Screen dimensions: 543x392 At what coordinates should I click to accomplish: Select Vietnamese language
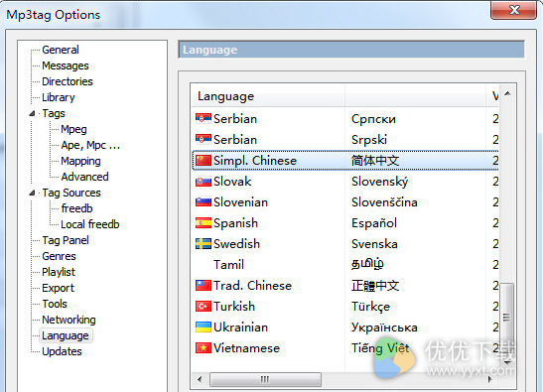click(x=344, y=348)
